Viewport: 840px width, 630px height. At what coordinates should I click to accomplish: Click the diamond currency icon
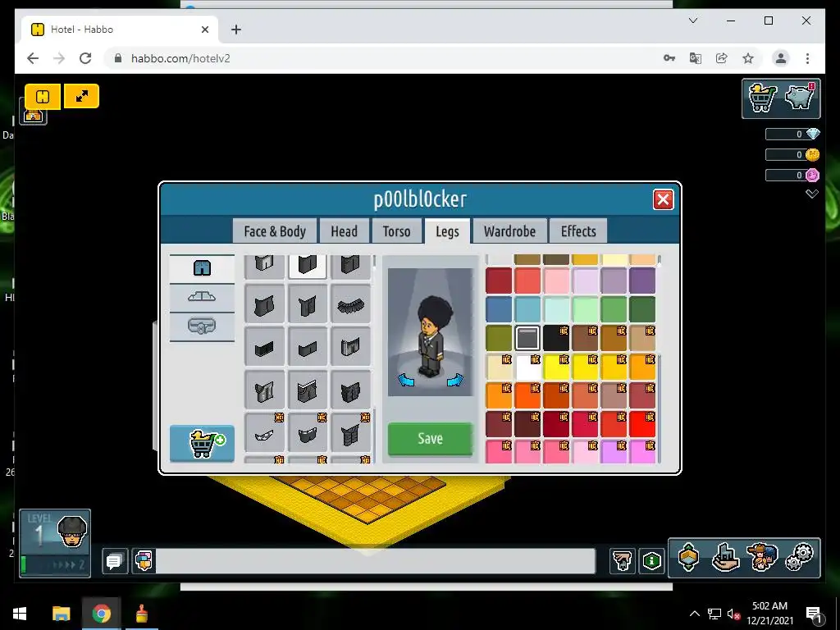[x=813, y=134]
